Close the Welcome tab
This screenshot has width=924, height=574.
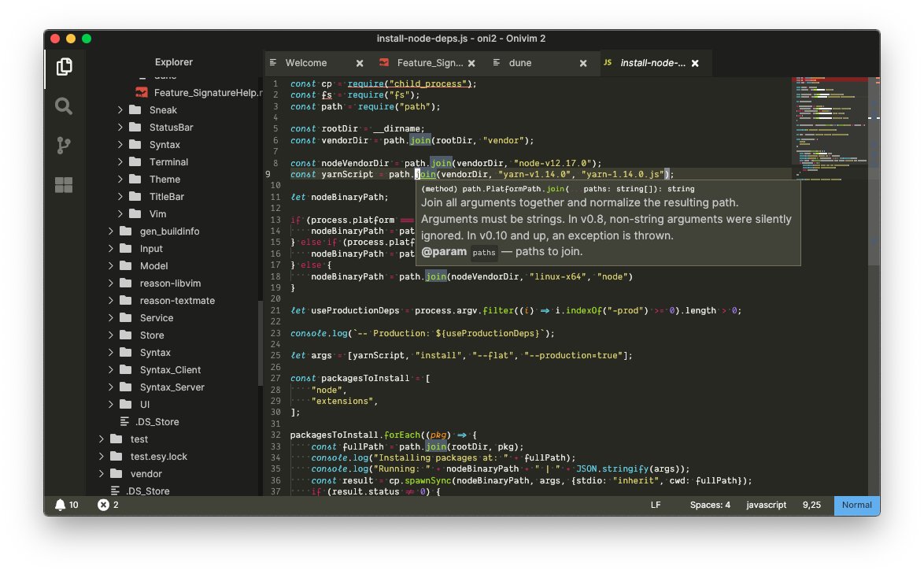click(x=360, y=63)
